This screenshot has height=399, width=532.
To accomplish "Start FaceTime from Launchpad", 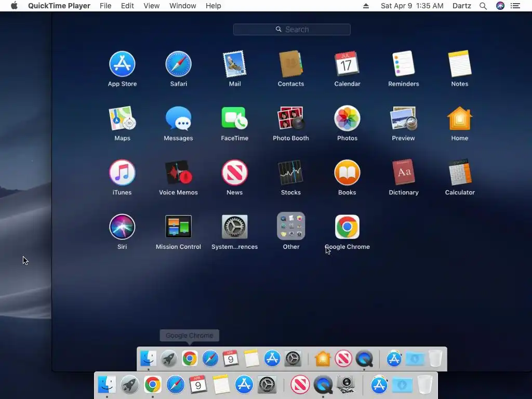I will (235, 118).
